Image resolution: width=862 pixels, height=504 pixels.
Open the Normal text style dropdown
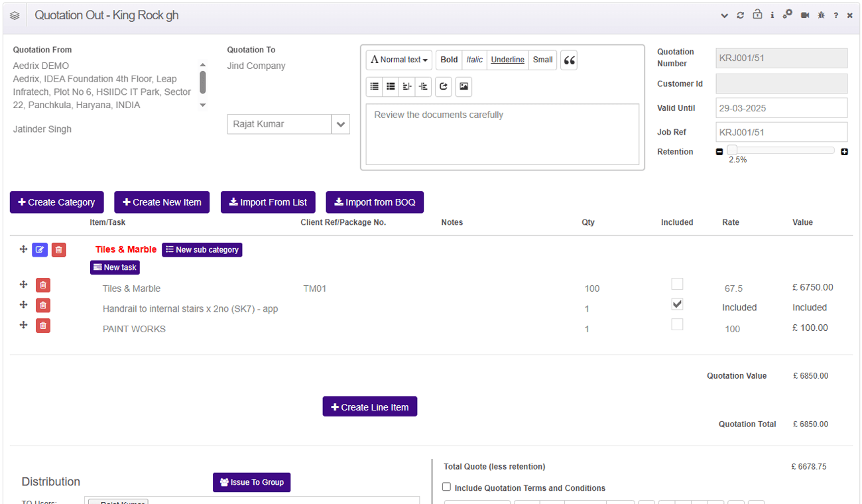[399, 60]
